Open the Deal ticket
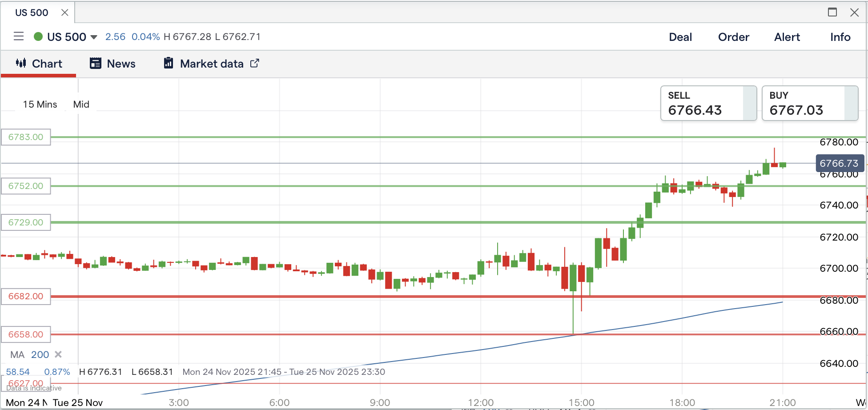This screenshot has height=410, width=868. 680,37
